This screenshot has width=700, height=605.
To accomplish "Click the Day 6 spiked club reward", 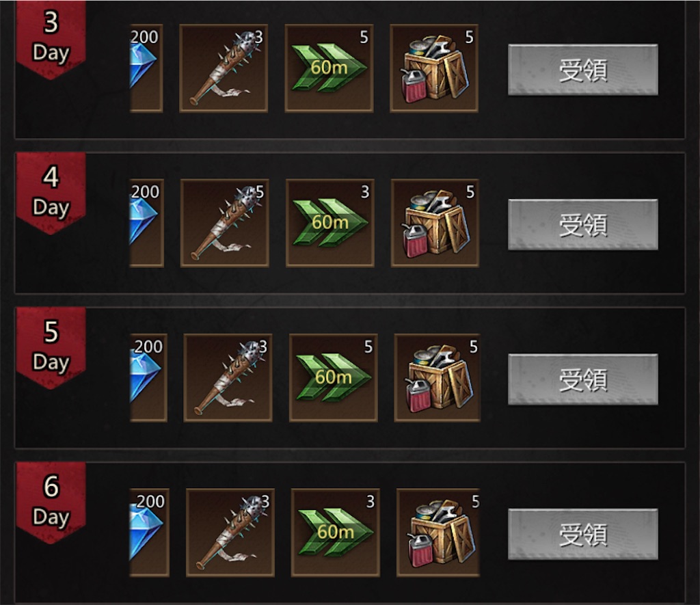I will [x=230, y=533].
